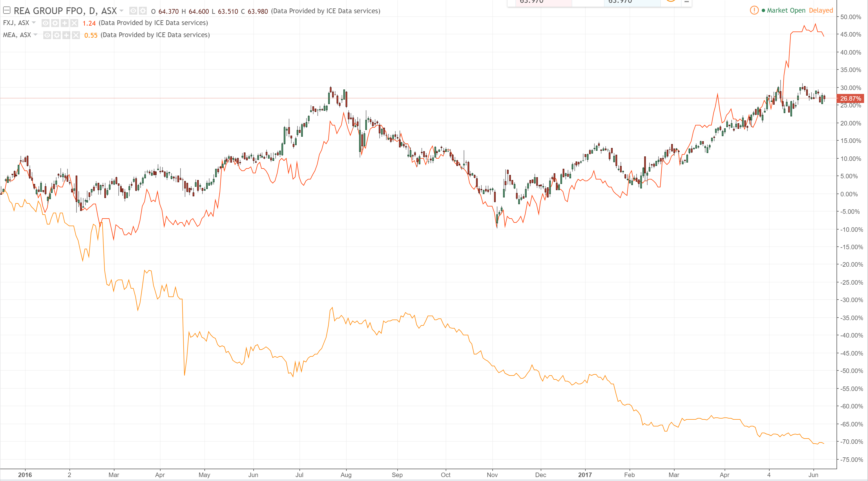This screenshot has width=868, height=481.
Task: Click the Delayed data status label
Action: (821, 10)
